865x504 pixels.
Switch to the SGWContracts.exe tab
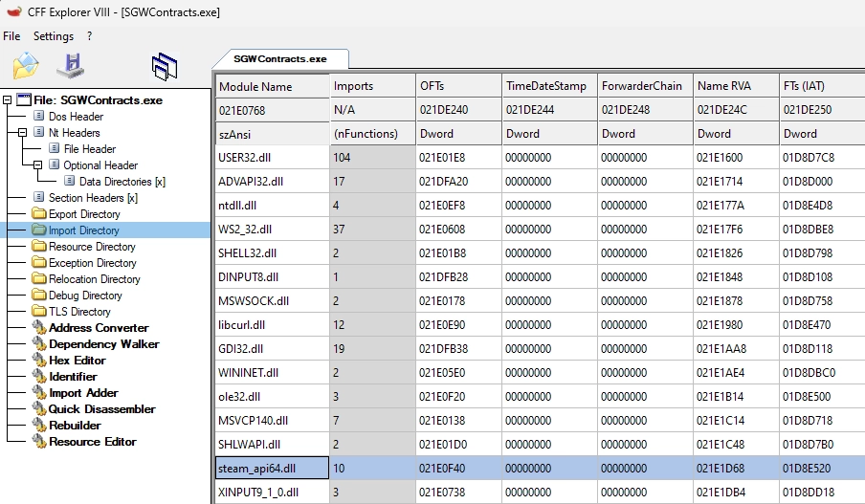tap(280, 59)
